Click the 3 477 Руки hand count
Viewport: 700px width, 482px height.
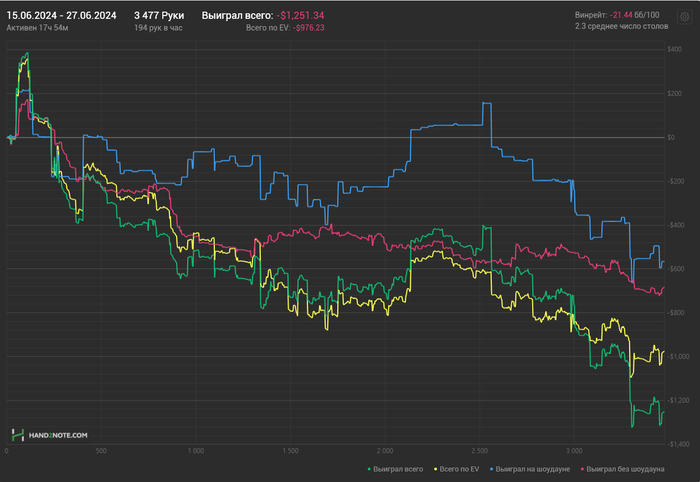[x=159, y=15]
